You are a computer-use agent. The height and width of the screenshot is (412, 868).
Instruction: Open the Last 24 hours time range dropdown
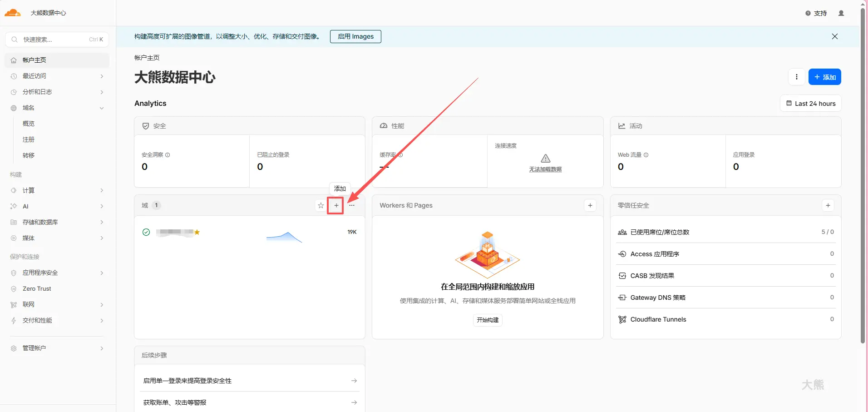pyautogui.click(x=810, y=104)
